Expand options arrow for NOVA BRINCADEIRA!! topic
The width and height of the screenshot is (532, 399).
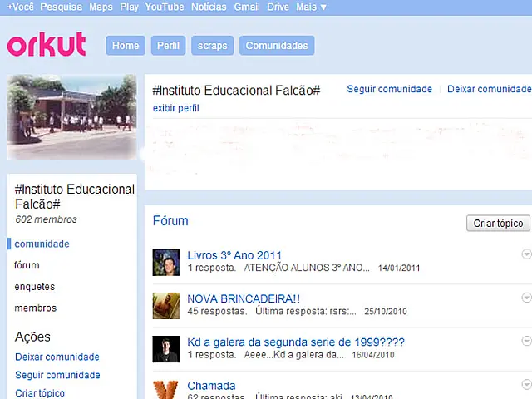(x=526, y=298)
